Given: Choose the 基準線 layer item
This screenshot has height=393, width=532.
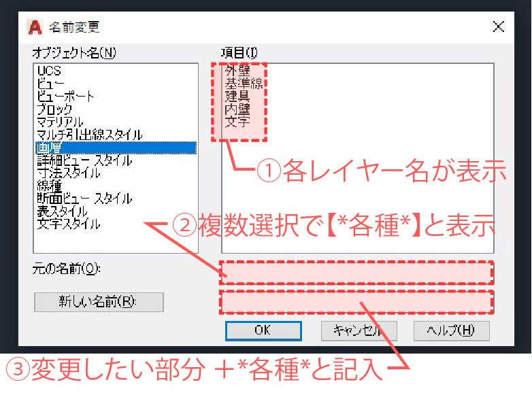Looking at the screenshot, I should (244, 84).
